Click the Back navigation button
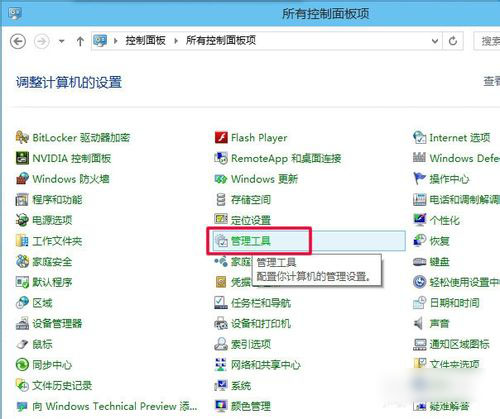500x419 pixels. point(18,41)
